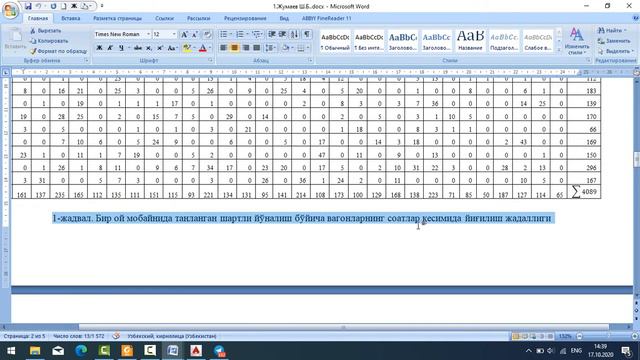Open the Абзац dialog launcher

[x=310, y=60]
